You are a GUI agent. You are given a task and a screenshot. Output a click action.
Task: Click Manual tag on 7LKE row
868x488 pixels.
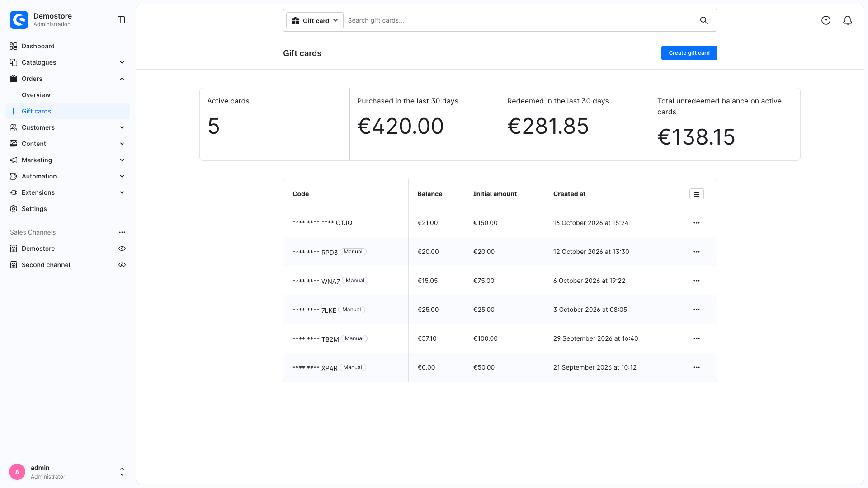pyautogui.click(x=352, y=310)
